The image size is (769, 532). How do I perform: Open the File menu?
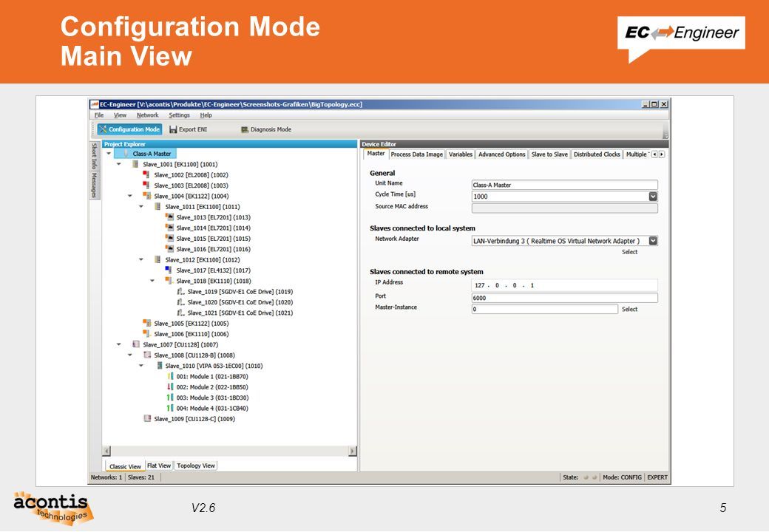pyautogui.click(x=99, y=115)
